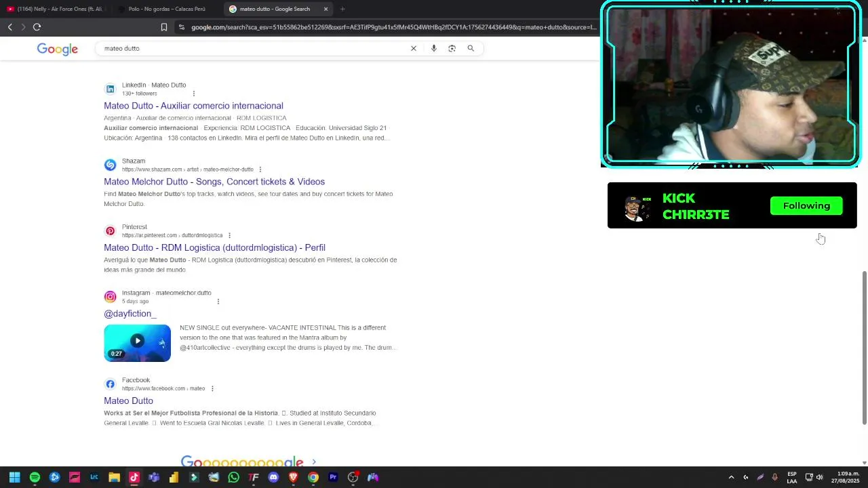Open the clock showing 1:09 a.m.

(x=845, y=477)
